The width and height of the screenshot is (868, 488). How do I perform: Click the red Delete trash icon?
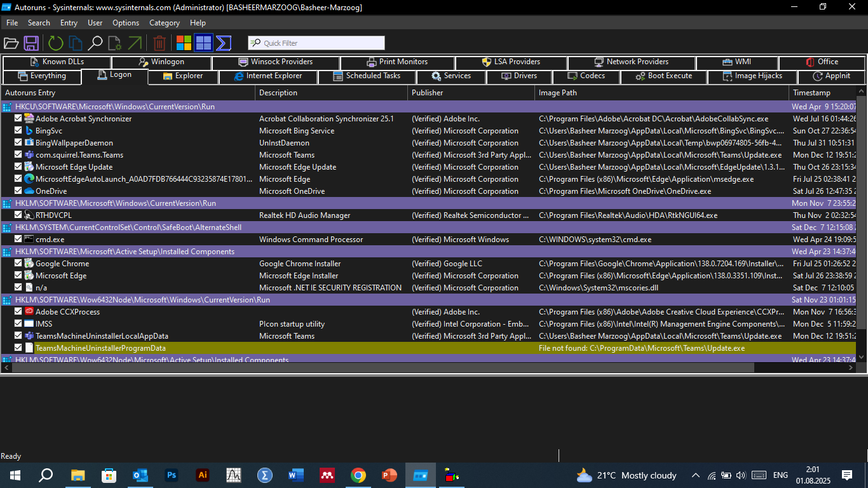coord(159,43)
